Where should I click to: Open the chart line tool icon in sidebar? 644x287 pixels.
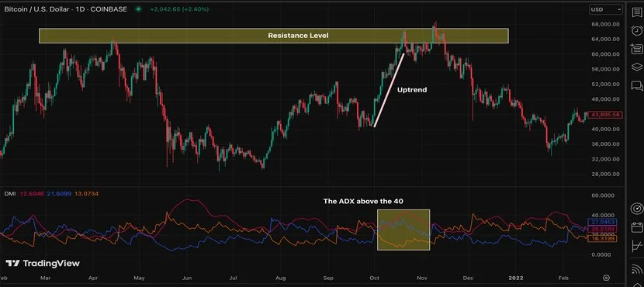coord(636,246)
